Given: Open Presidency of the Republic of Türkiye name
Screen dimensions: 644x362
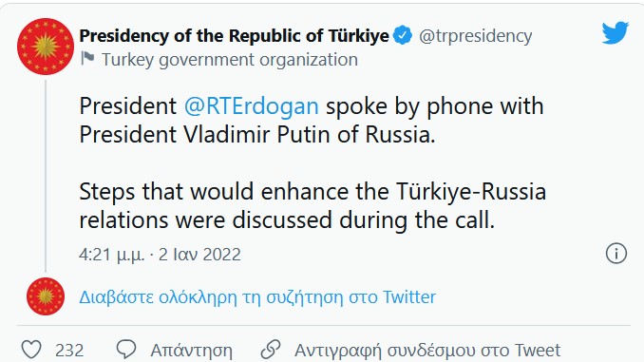Looking at the screenshot, I should click(x=234, y=36).
